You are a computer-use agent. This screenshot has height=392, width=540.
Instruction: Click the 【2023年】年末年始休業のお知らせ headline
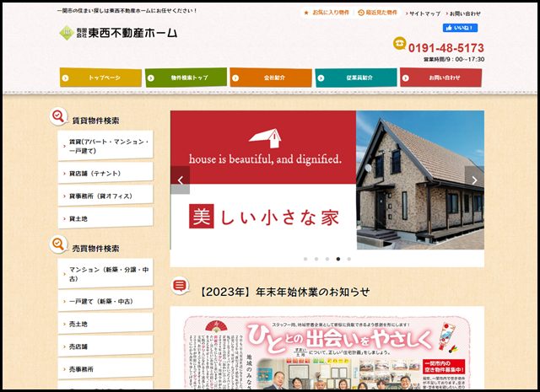click(284, 292)
